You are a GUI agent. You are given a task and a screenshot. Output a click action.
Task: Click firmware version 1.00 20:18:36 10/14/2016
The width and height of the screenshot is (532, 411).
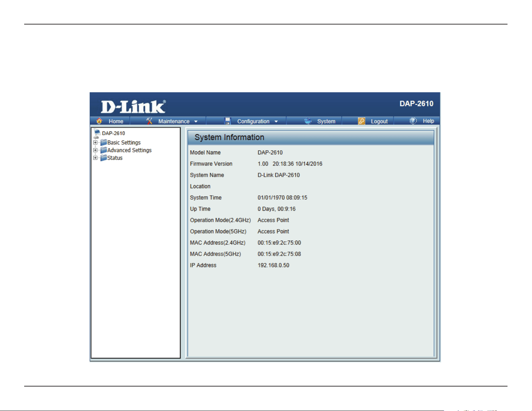(290, 164)
